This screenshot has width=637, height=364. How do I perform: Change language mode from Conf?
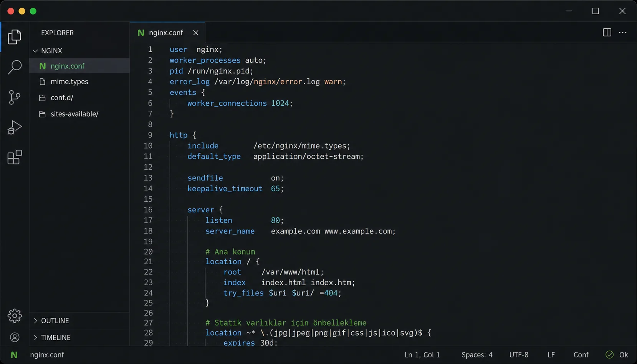pyautogui.click(x=581, y=355)
